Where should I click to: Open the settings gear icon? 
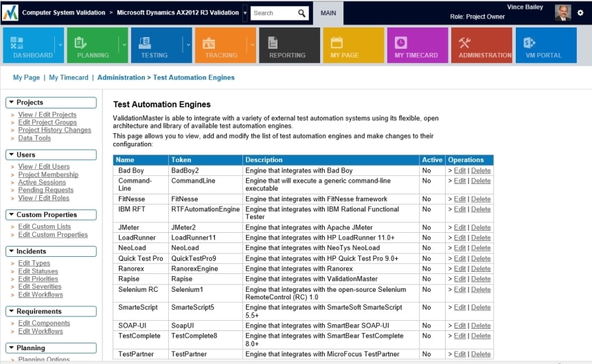(x=580, y=13)
